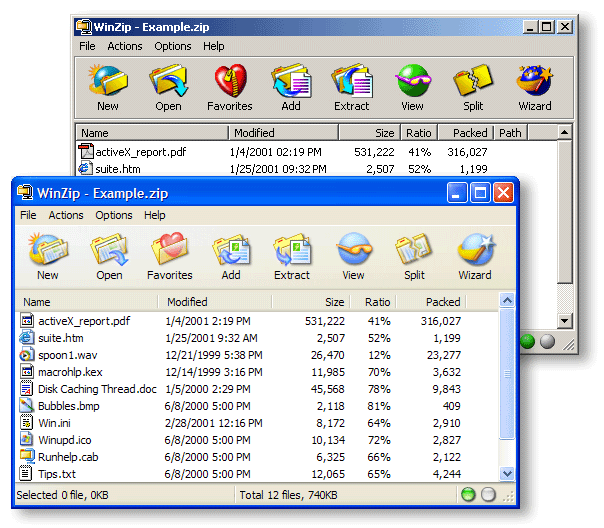Click Split icon in back classic window
The height and width of the screenshot is (528, 604).
pos(473,80)
